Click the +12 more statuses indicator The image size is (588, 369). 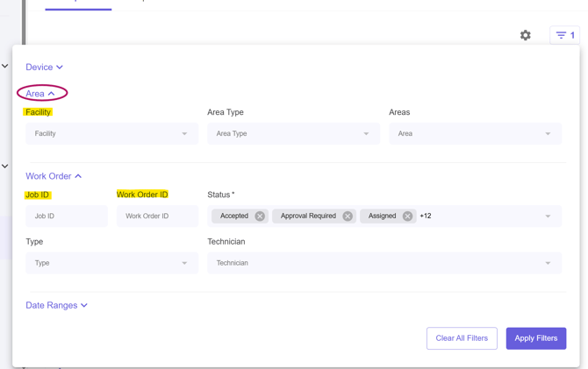(426, 216)
